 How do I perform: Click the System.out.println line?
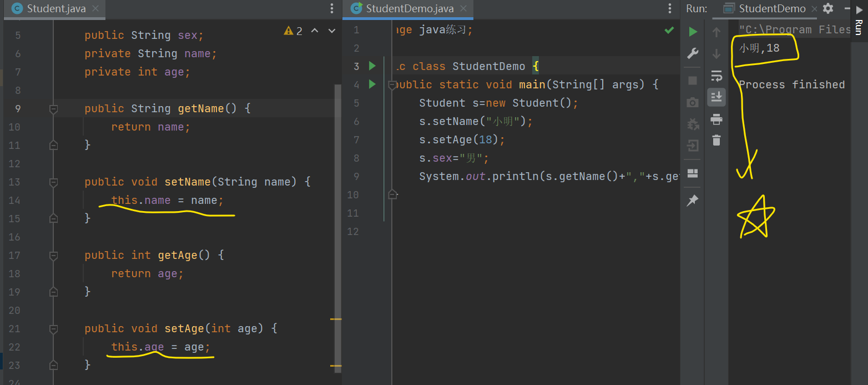549,177
